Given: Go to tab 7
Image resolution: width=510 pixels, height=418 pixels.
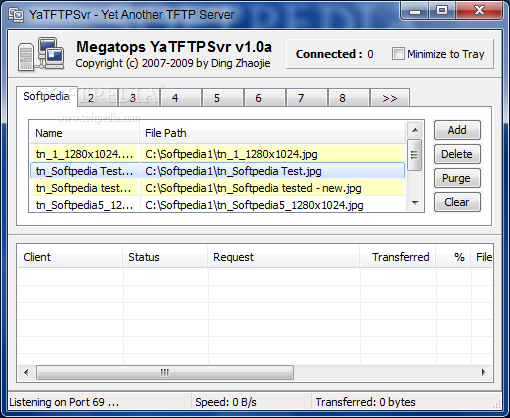Looking at the screenshot, I should (x=307, y=98).
